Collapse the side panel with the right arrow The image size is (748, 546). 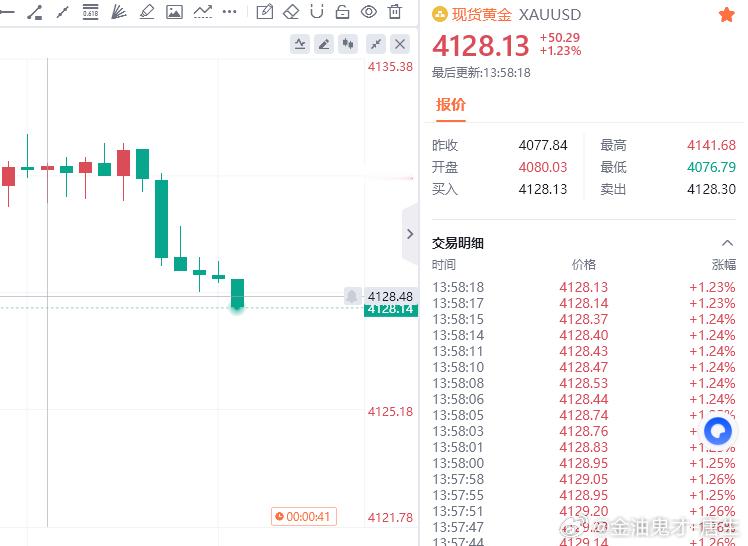coord(410,234)
